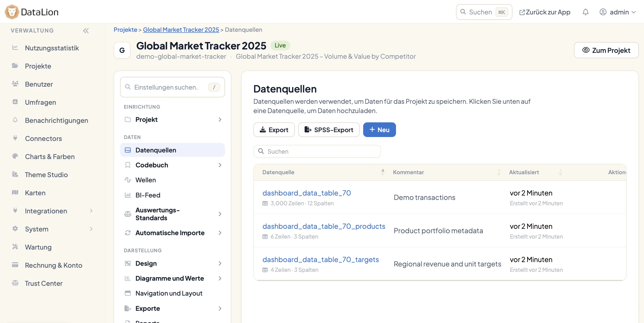Expand the Projekt settings section chevron

tap(220, 120)
